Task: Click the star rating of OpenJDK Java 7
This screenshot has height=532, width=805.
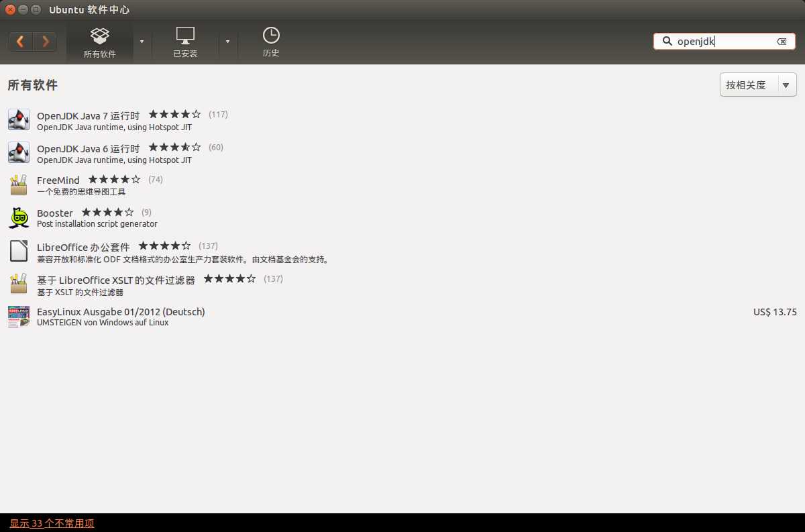Action: [x=174, y=114]
